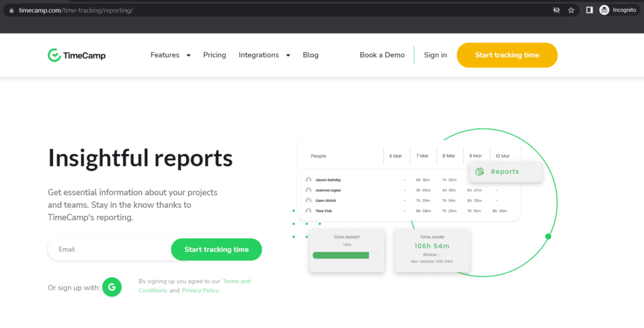Open browser side panel icon

point(589,10)
